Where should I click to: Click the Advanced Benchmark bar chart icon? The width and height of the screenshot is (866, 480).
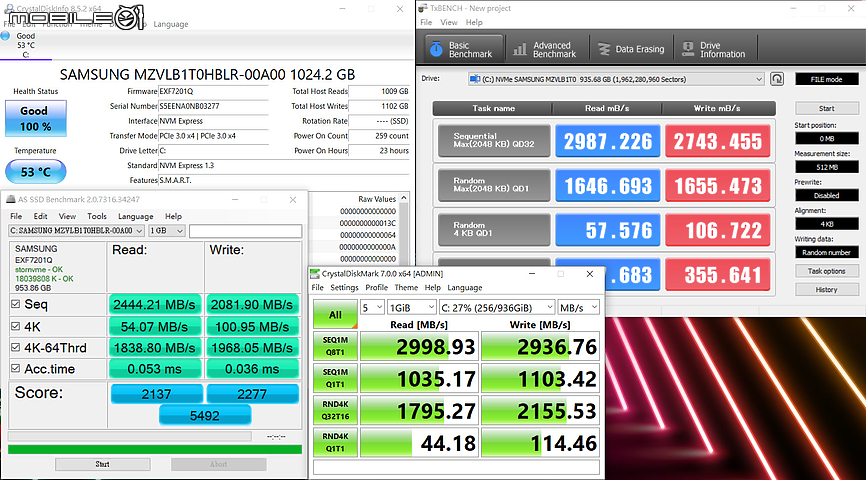(x=520, y=50)
